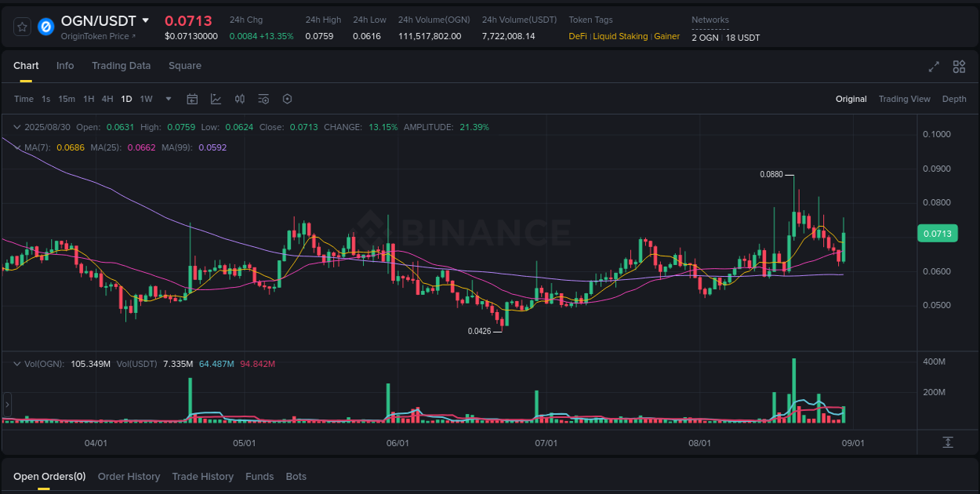Open chart settings via hexagon icon

pos(287,99)
